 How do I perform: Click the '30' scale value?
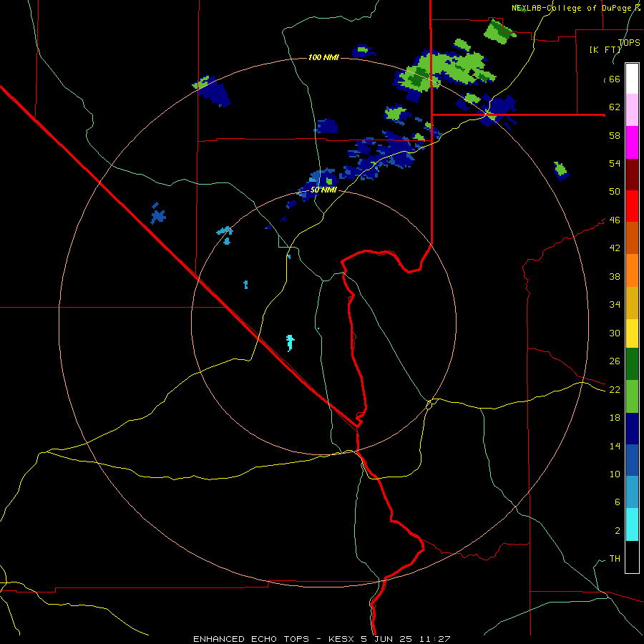615,333
